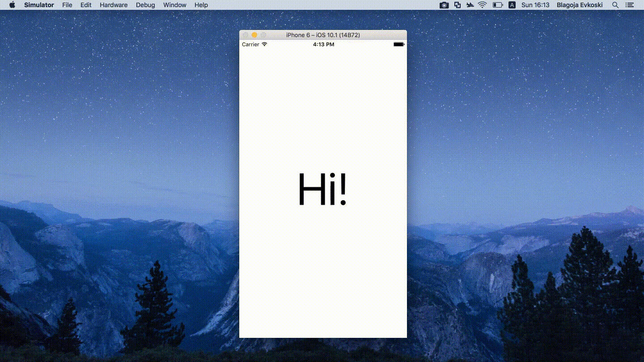Open the clock showing Sun 16:13
This screenshot has height=362, width=644.
[535, 5]
